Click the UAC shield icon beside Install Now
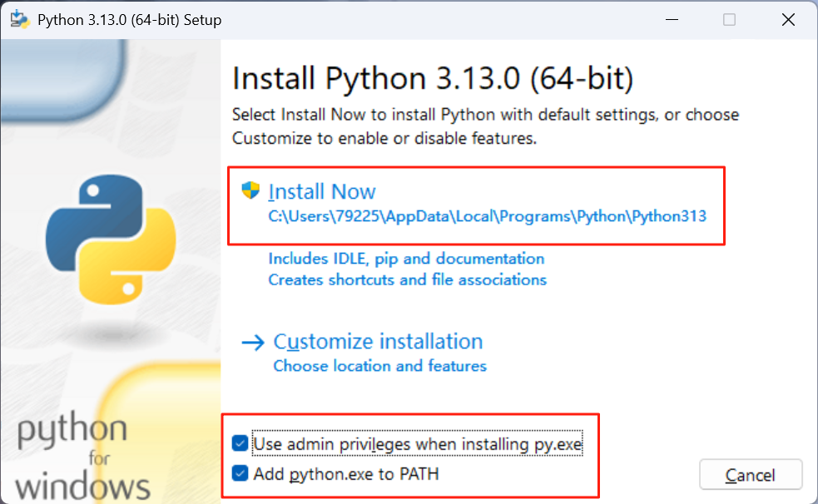The width and height of the screenshot is (818, 504). pyautogui.click(x=251, y=190)
